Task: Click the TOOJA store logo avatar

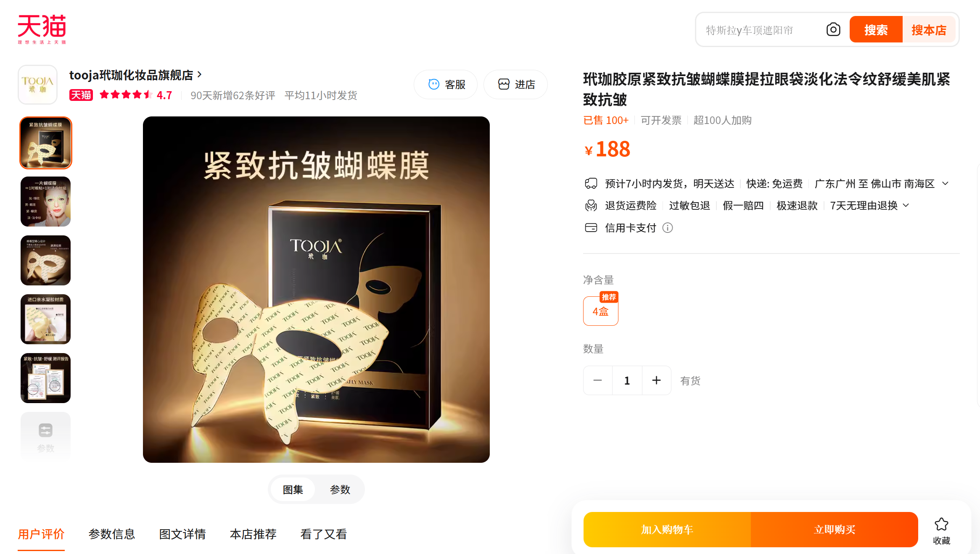Action: coord(38,84)
